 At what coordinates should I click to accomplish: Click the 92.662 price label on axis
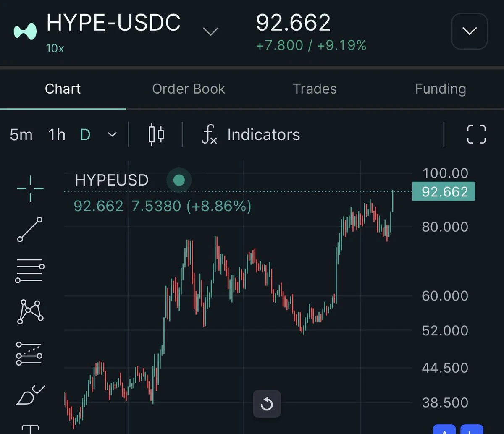click(x=444, y=192)
